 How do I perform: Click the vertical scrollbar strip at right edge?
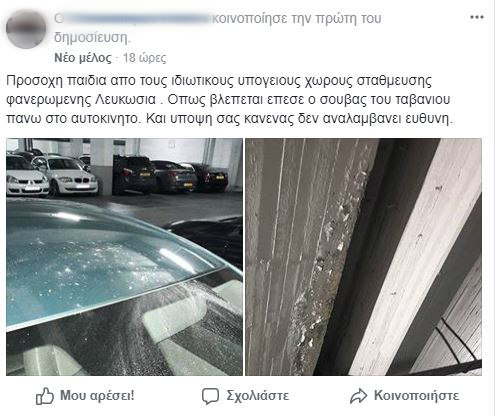(x=493, y=208)
